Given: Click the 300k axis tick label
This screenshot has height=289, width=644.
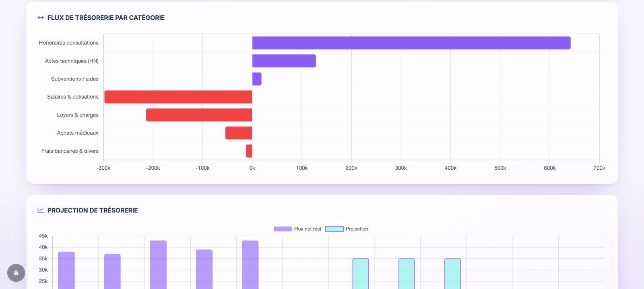Looking at the screenshot, I should click(x=401, y=168).
